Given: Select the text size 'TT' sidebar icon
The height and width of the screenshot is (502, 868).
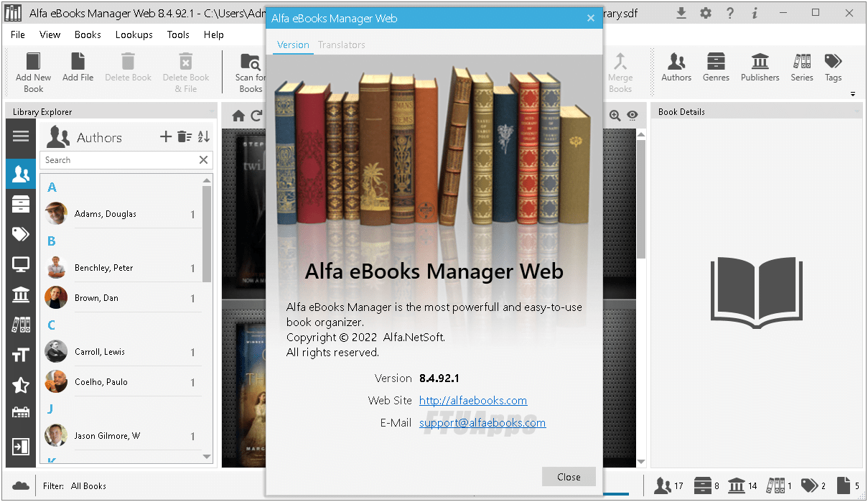Looking at the screenshot, I should [21, 355].
